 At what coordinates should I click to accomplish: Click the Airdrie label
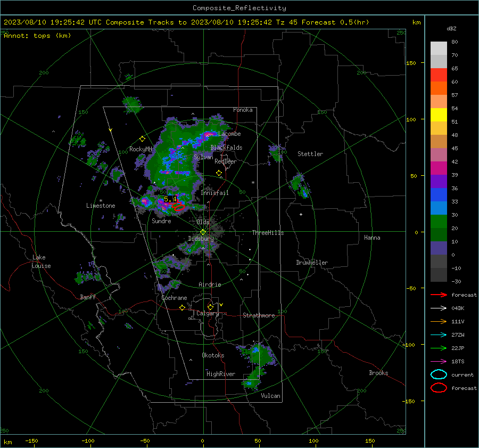[x=210, y=284]
